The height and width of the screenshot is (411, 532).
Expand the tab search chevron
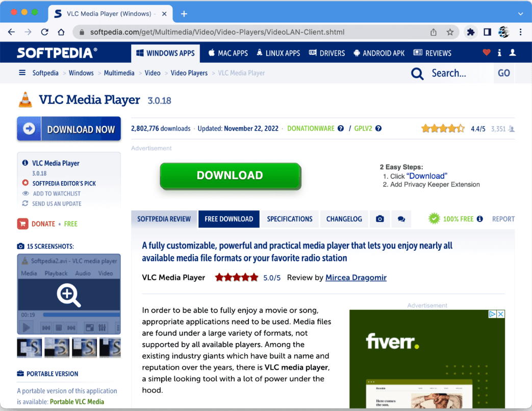point(520,14)
